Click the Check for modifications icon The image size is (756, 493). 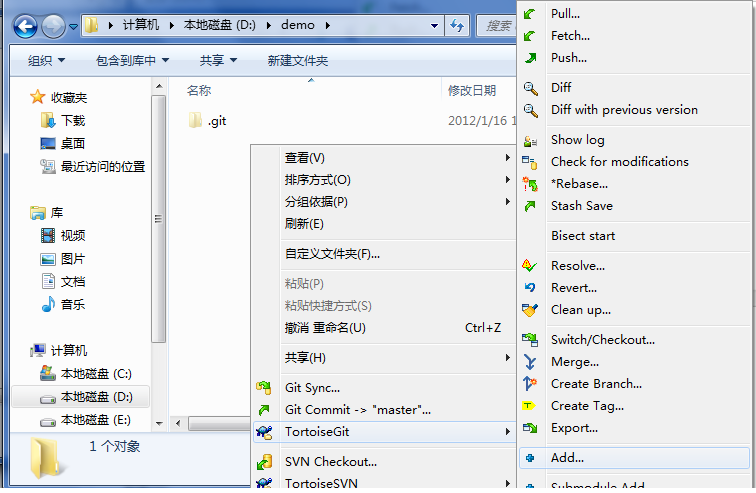tap(529, 162)
